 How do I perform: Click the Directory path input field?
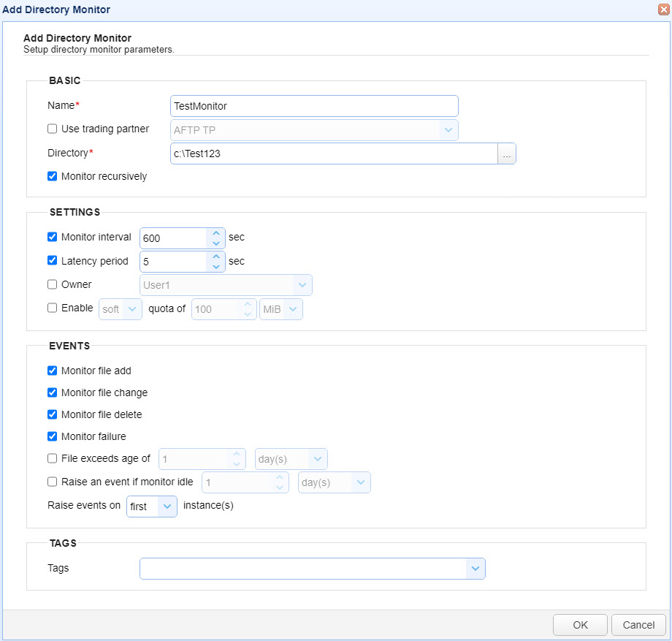[x=334, y=153]
